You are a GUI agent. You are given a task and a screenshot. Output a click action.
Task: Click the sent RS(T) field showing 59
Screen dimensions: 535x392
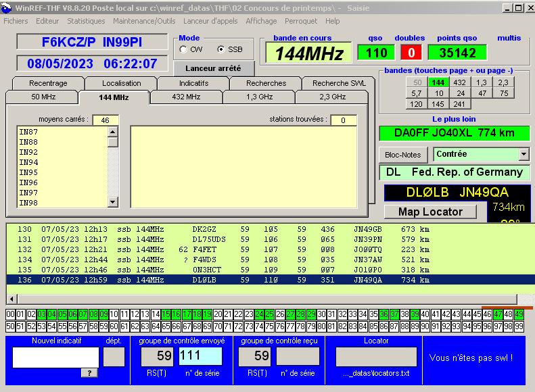coord(158,356)
